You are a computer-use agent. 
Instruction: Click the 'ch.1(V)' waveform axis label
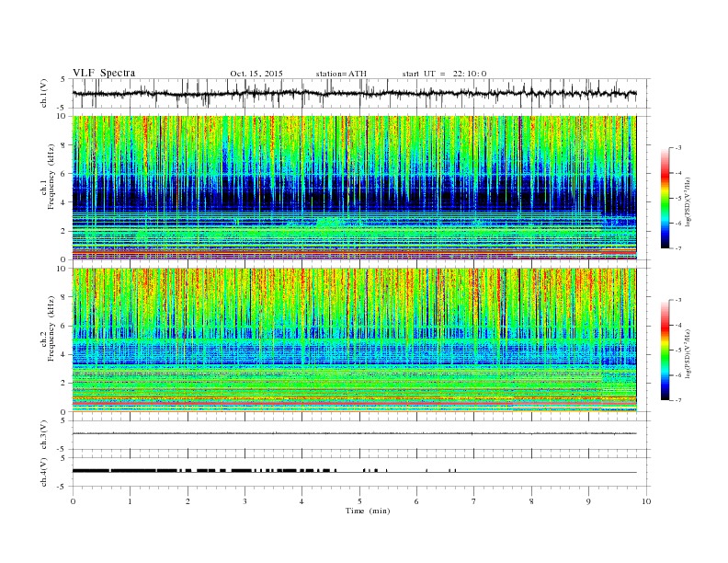point(44,95)
